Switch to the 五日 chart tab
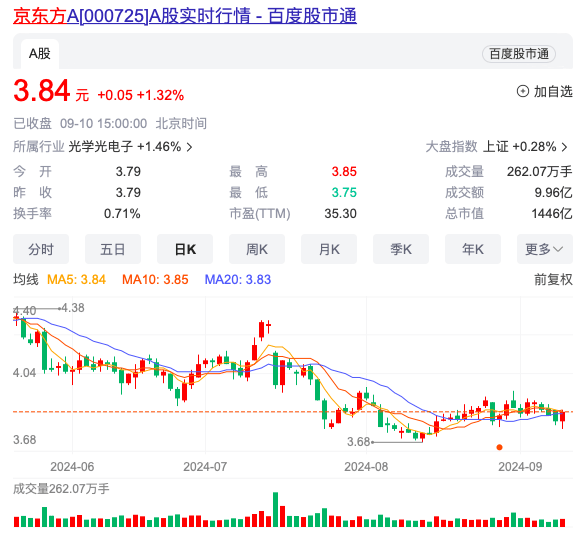Screen dimensions: 581x536 point(113,249)
